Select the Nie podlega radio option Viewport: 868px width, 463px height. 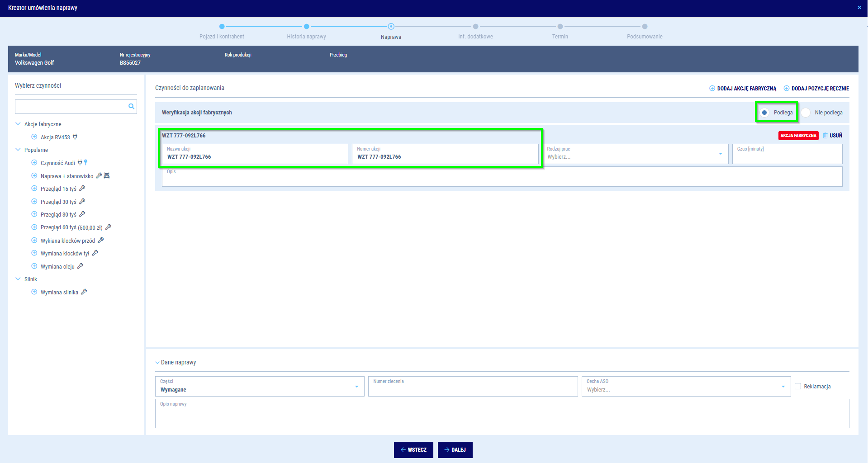(806, 113)
